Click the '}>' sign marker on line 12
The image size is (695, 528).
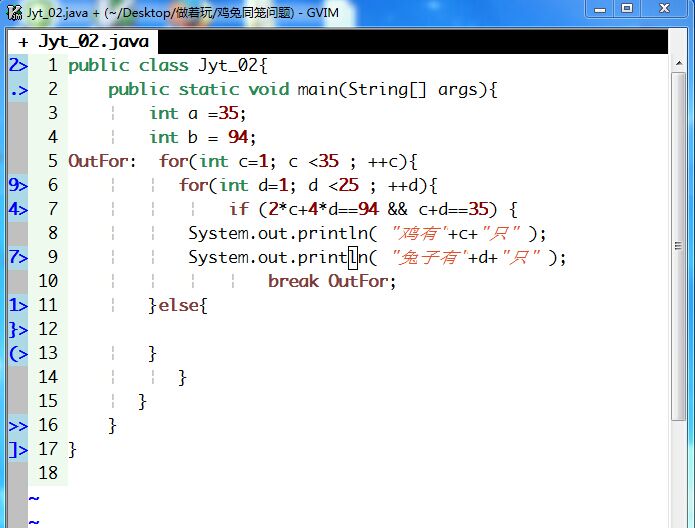point(18,329)
